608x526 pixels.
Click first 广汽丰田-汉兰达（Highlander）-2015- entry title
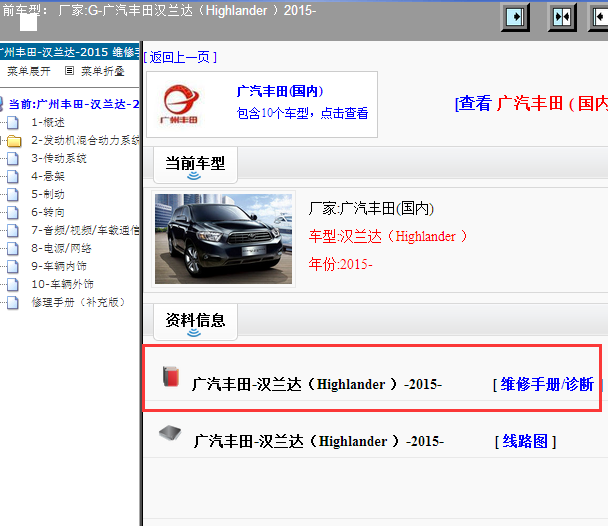317,384
